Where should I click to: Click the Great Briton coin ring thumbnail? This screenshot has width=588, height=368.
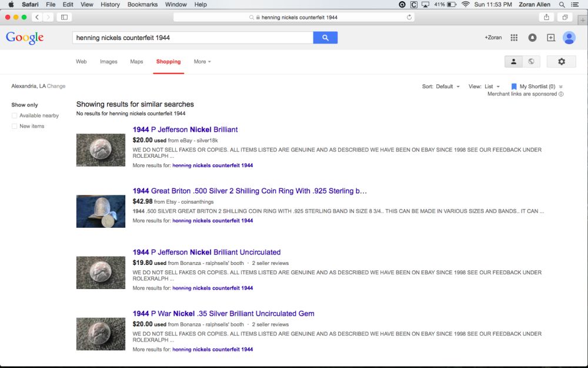101,211
